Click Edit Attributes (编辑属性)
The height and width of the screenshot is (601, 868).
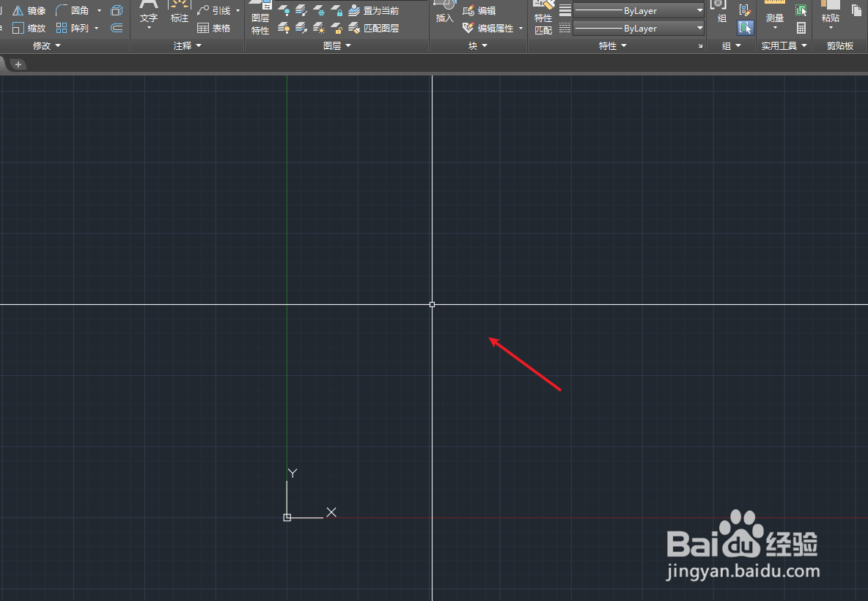488,29
